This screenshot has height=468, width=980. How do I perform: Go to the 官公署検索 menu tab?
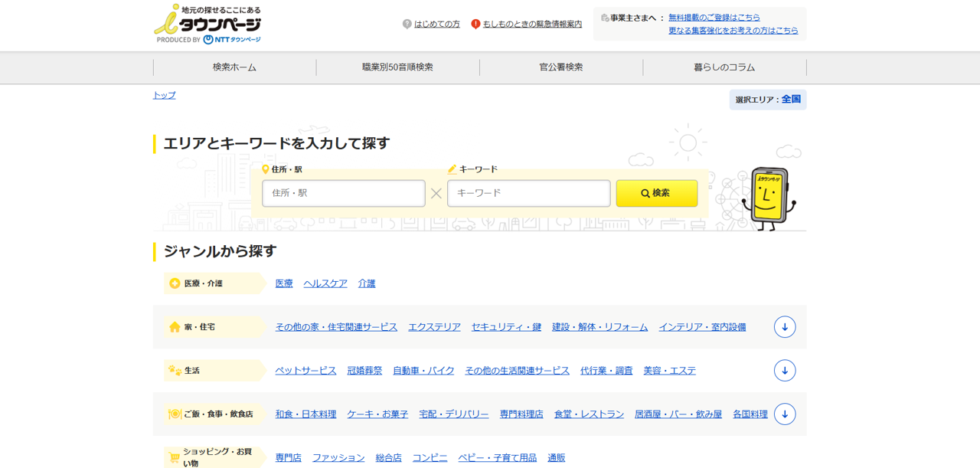(560, 67)
